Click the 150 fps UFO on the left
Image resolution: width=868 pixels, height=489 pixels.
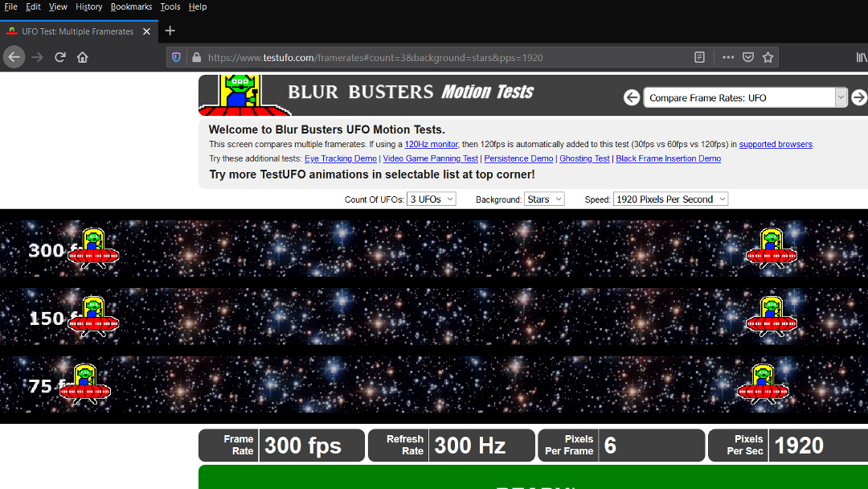[x=93, y=316]
